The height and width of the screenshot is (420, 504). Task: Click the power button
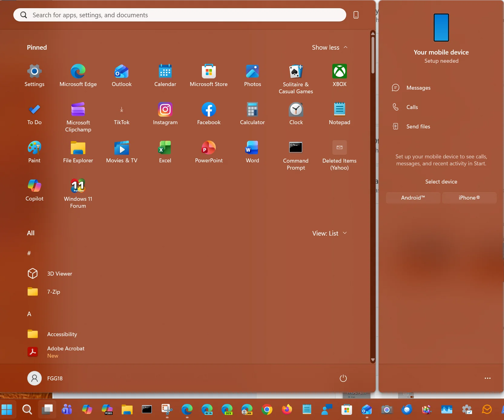(343, 378)
